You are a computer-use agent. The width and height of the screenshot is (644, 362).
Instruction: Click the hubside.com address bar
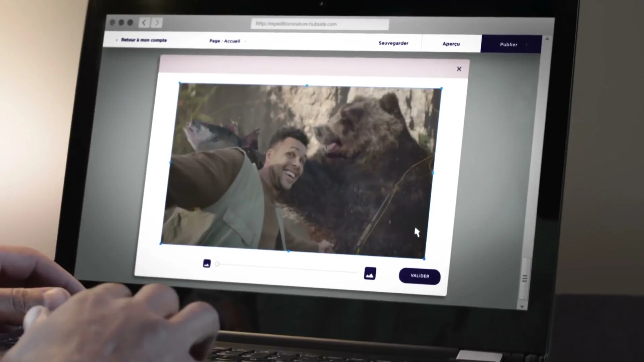click(320, 24)
